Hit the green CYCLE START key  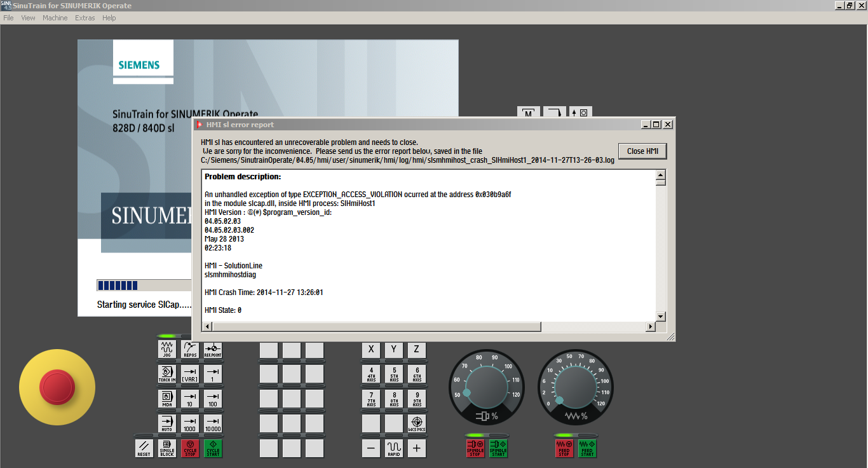pyautogui.click(x=213, y=448)
